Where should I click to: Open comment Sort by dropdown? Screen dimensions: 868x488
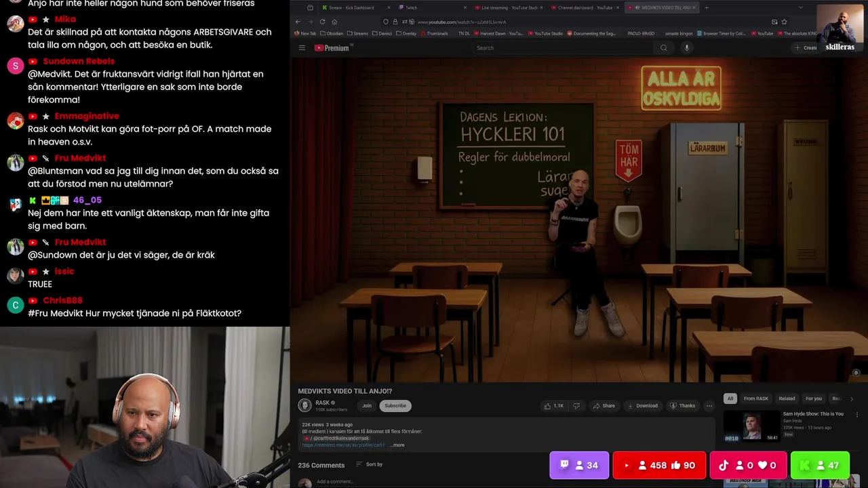click(369, 464)
